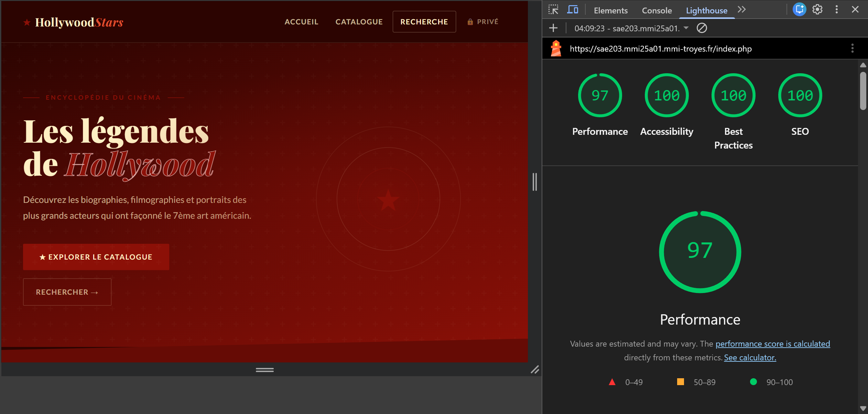Click the viewport bottom resize handle
The height and width of the screenshot is (414, 868).
pyautogui.click(x=264, y=370)
